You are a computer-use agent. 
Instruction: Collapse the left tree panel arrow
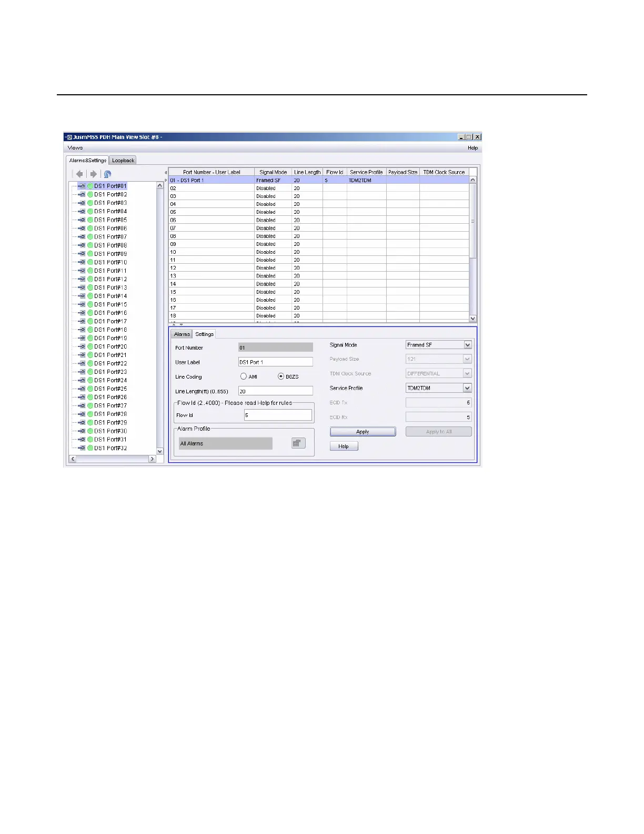[166, 173]
